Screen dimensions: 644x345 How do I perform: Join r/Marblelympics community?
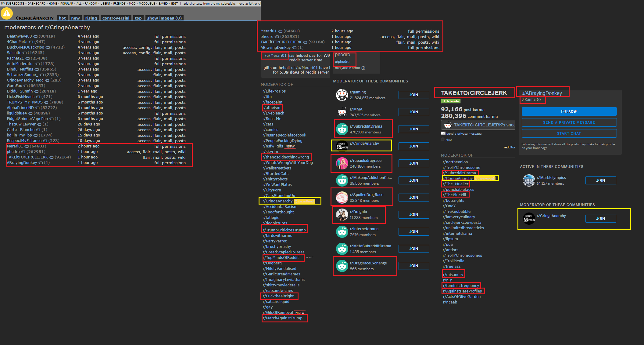pos(600,180)
